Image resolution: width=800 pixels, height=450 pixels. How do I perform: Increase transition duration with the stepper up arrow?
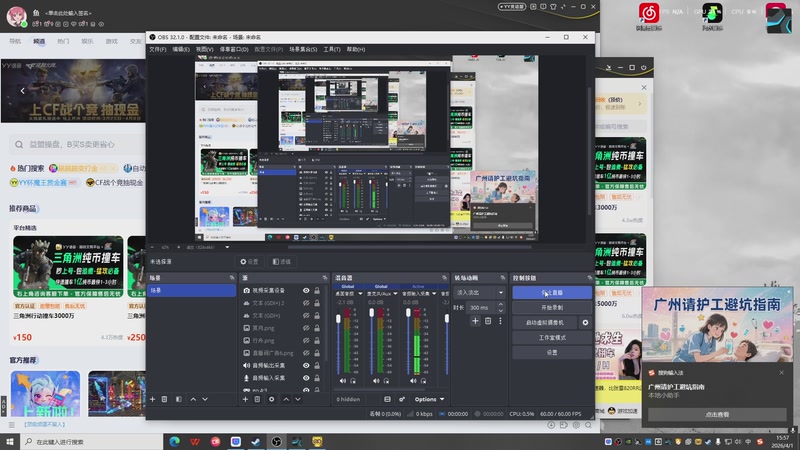[501, 305]
